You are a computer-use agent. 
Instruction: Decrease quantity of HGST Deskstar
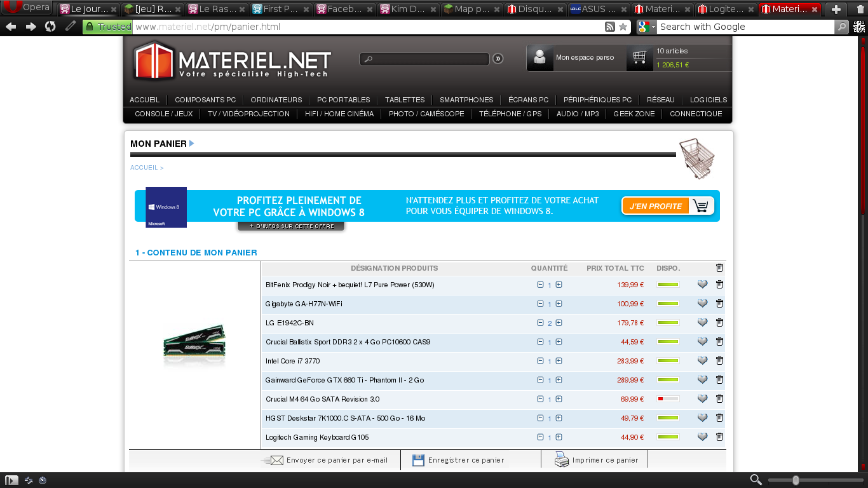pyautogui.click(x=541, y=418)
